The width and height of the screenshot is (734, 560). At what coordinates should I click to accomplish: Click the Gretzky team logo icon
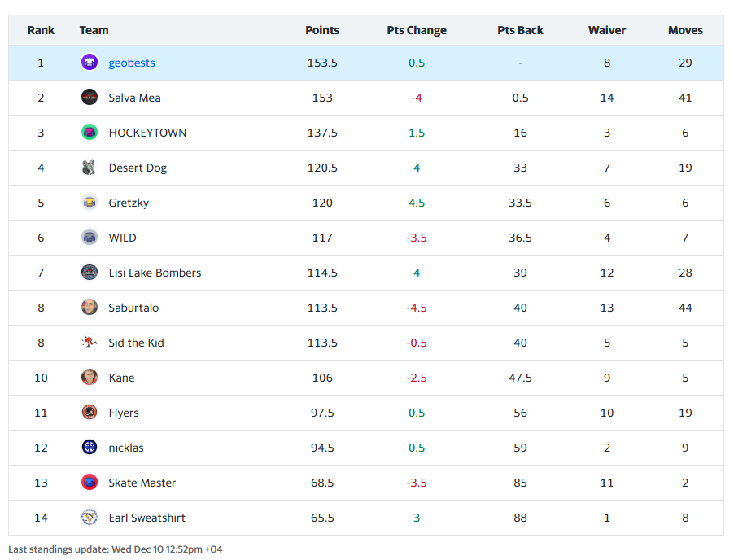tap(90, 203)
